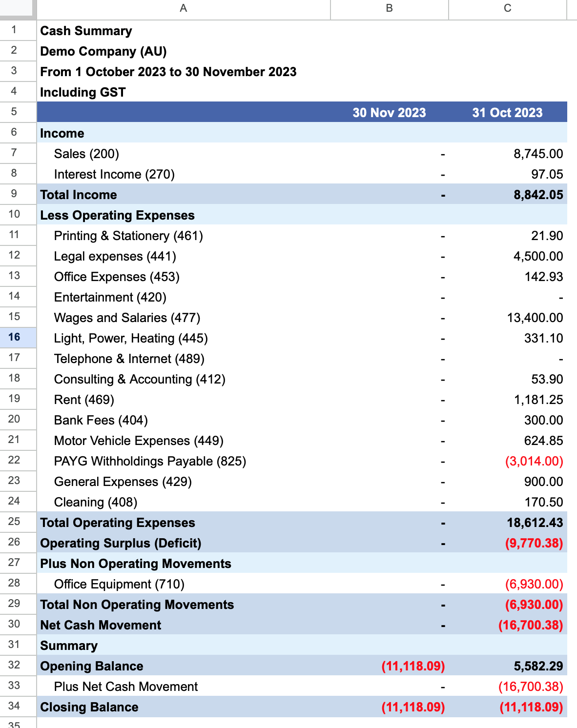Viewport: 577px width, 728px height.
Task: Select Bank Fees value 300.00
Action: 543,420
